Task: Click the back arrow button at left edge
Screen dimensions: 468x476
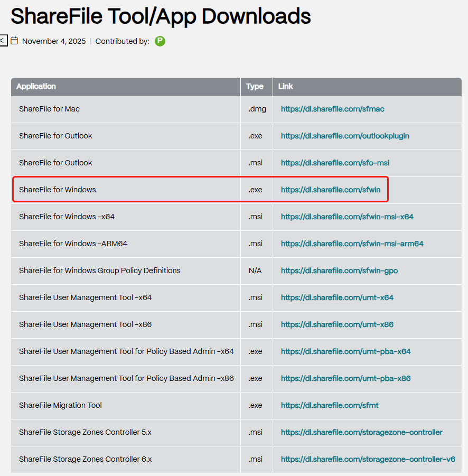Action: coord(3,40)
